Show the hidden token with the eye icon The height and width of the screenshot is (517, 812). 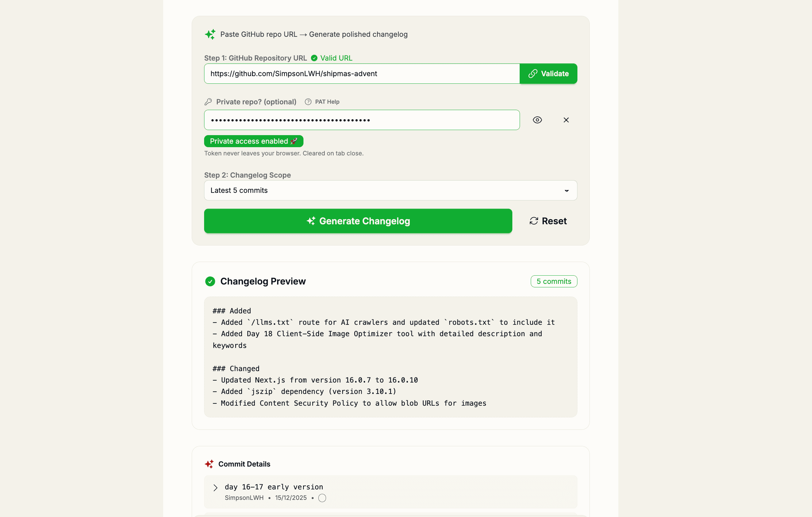(x=537, y=120)
